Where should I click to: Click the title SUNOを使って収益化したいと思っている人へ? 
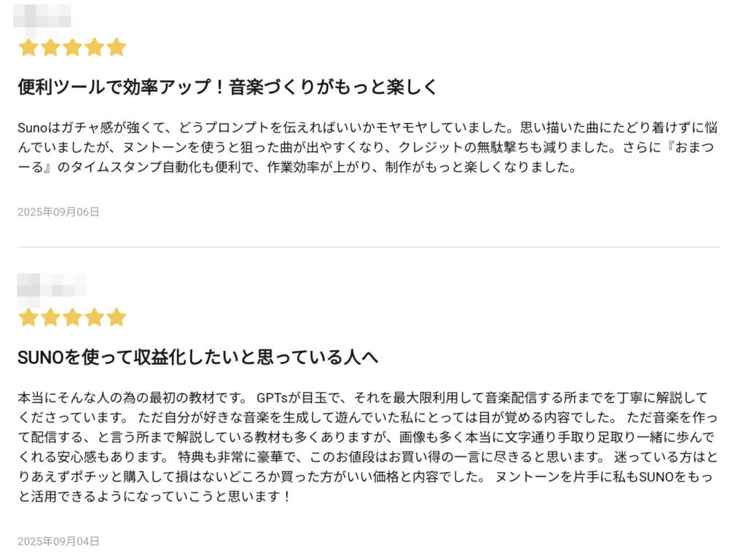coord(198,357)
